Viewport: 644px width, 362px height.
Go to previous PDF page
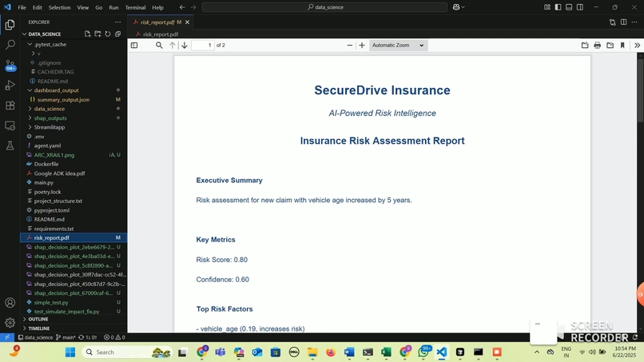172,46
